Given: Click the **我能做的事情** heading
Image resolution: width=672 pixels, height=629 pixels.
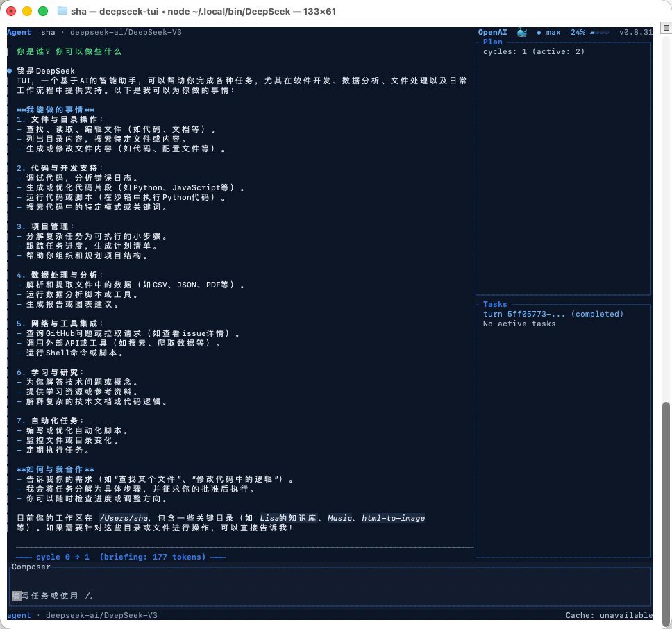Looking at the screenshot, I should (56, 110).
